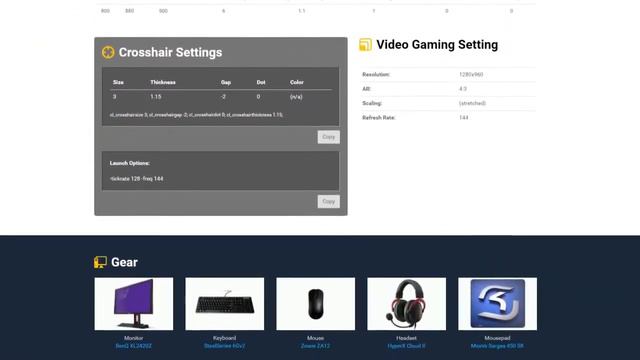Click the "Launch Options:" label
The height and width of the screenshot is (360, 640).
pos(129,163)
